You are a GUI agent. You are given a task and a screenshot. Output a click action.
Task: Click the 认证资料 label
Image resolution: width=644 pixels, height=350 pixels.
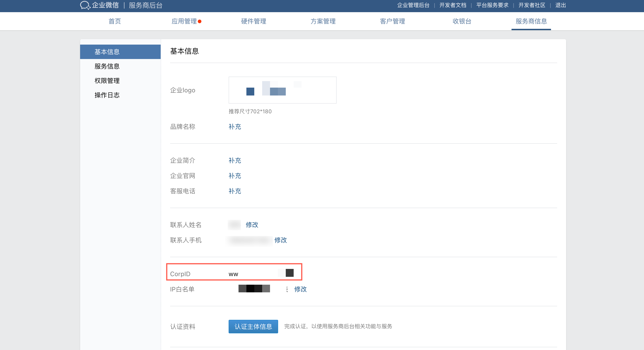coord(182,327)
